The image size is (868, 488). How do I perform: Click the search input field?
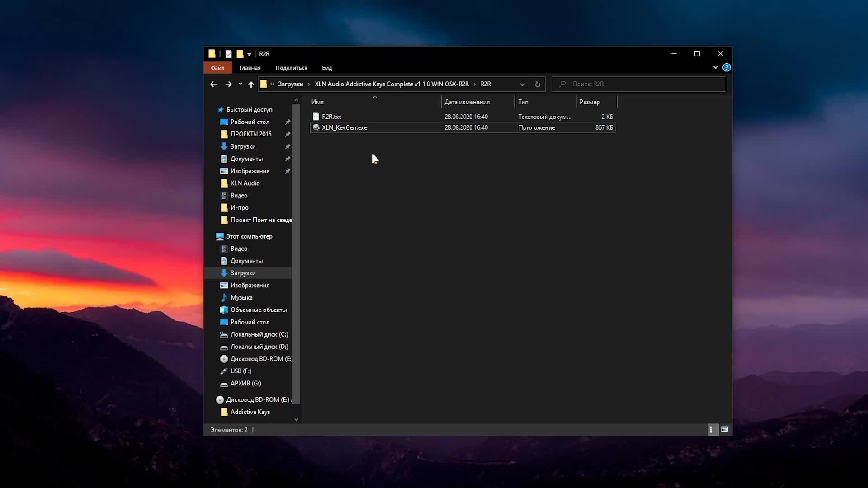638,84
